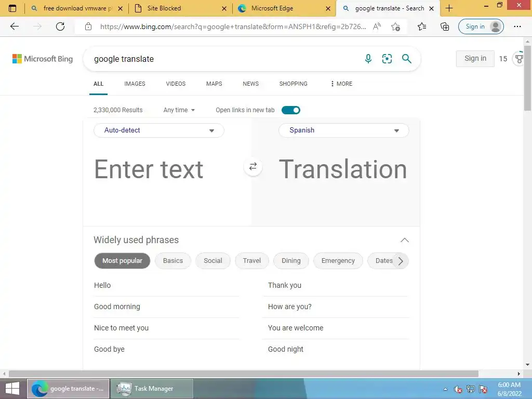Start voice search with the microphone icon
Image resolution: width=532 pixels, height=399 pixels.
368,59
